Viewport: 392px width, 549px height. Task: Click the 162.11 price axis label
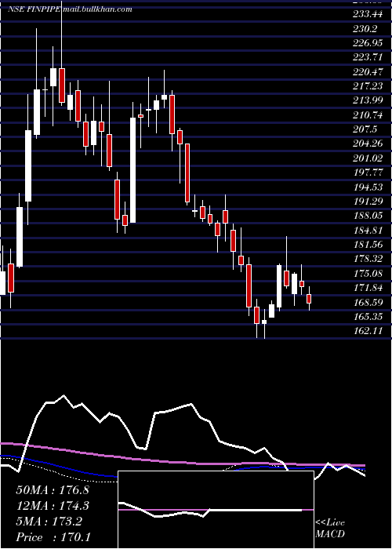point(367,331)
